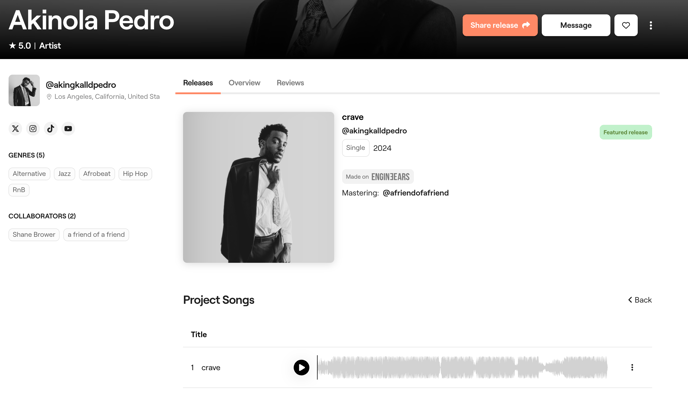Select the Releases tab
Image resolution: width=688 pixels, height=413 pixels.
[198, 83]
